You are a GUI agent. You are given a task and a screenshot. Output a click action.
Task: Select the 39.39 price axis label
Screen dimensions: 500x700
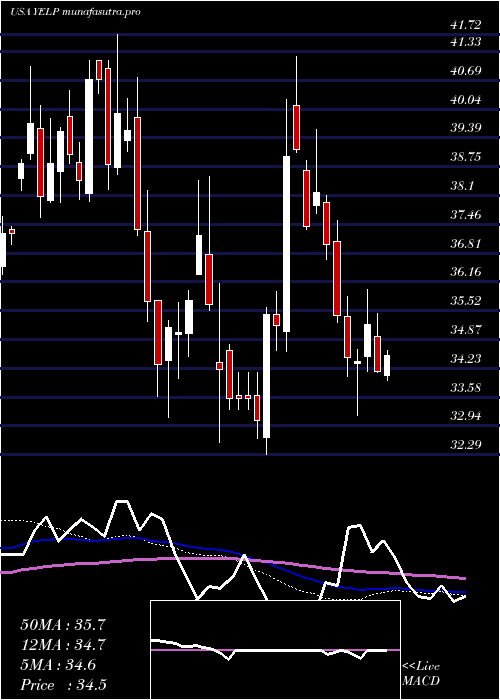click(467, 128)
